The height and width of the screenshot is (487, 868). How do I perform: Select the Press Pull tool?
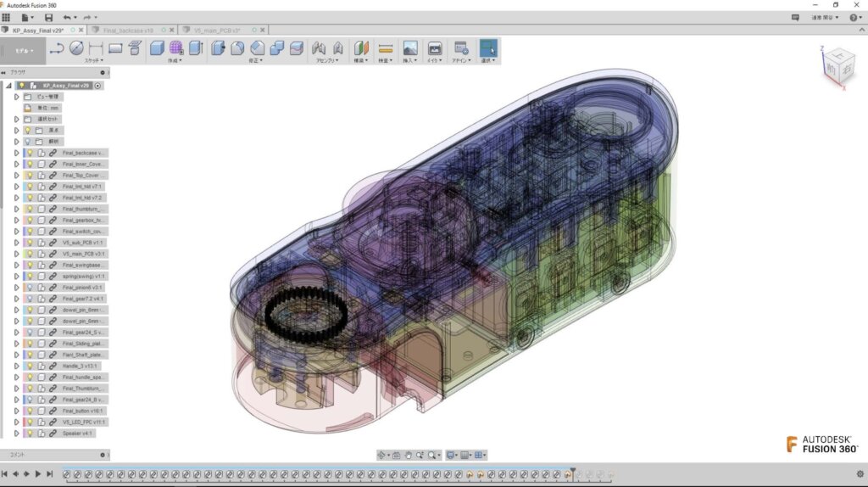click(x=218, y=48)
